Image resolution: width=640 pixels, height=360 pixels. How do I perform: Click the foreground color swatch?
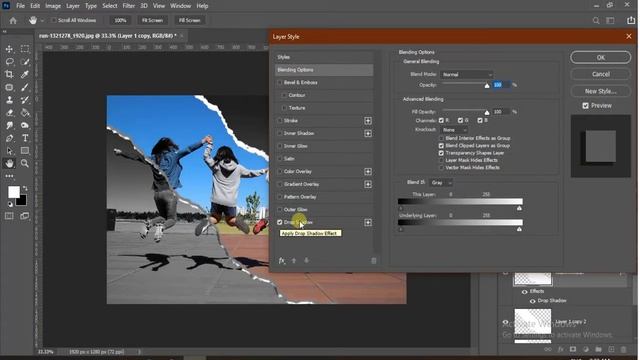[14, 192]
